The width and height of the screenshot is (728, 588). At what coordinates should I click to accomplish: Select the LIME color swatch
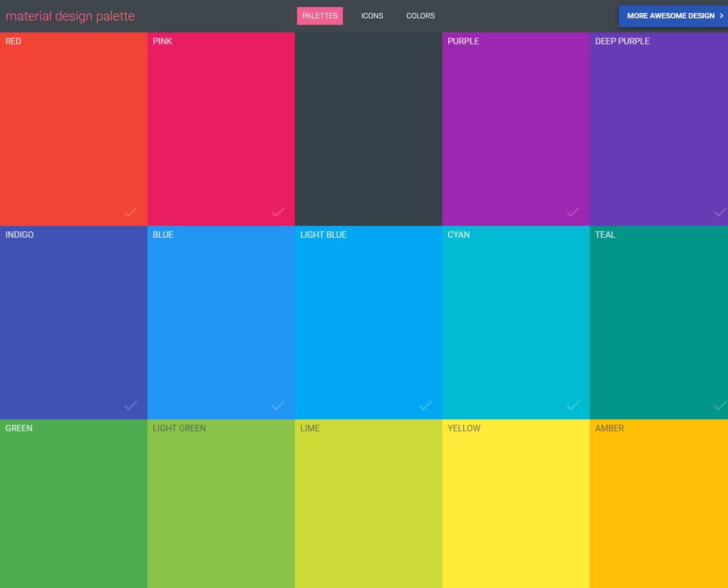(x=368, y=503)
